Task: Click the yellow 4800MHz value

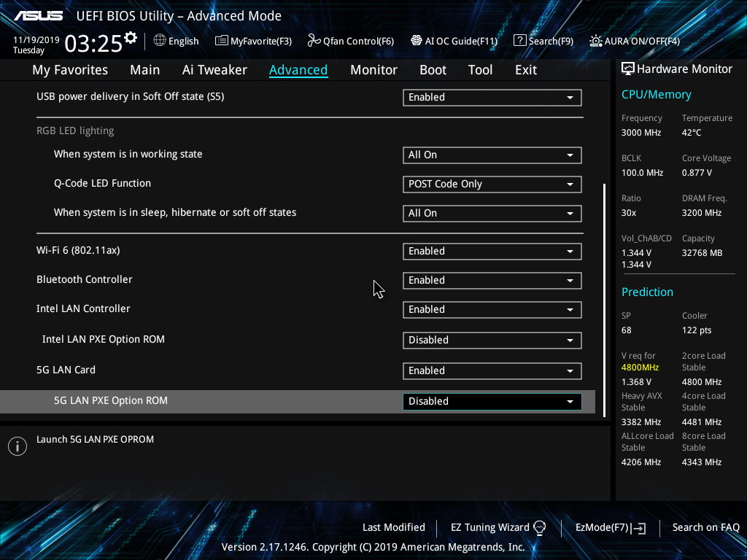Action: (640, 367)
